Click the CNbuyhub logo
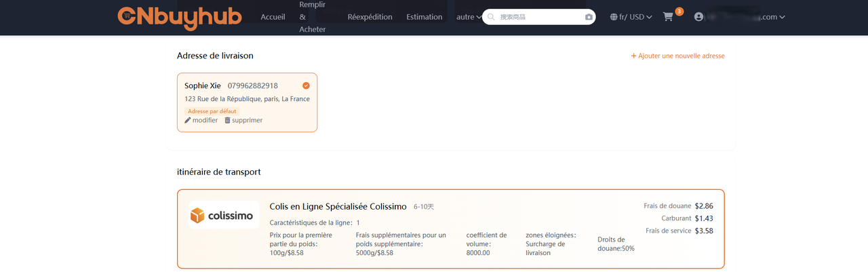 click(179, 18)
